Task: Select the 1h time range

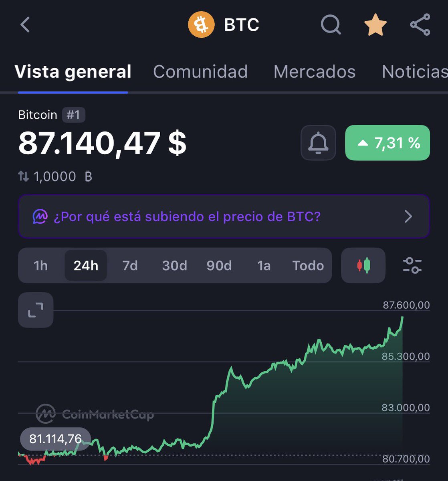Action: coord(41,265)
